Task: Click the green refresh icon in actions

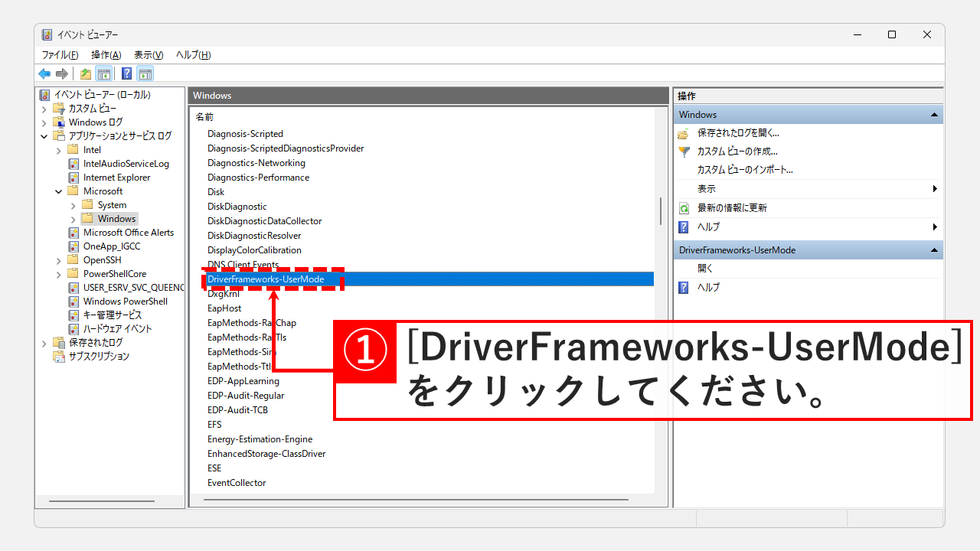Action: 684,208
